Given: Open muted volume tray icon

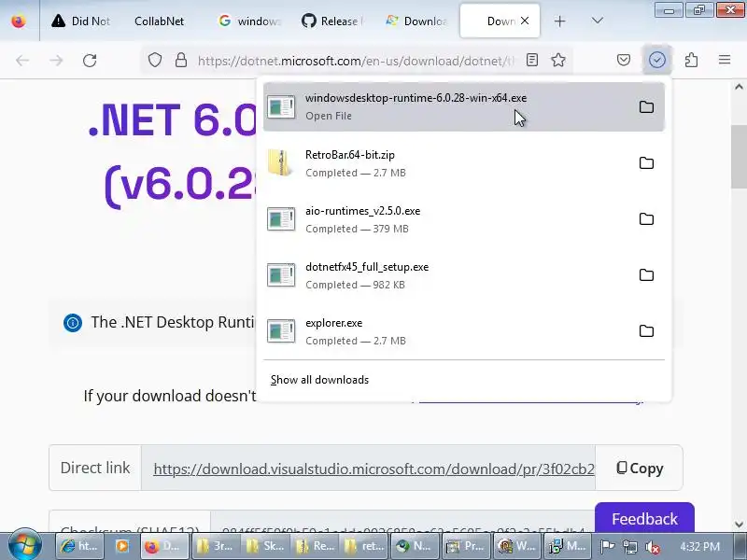Looking at the screenshot, I should coord(653,547).
